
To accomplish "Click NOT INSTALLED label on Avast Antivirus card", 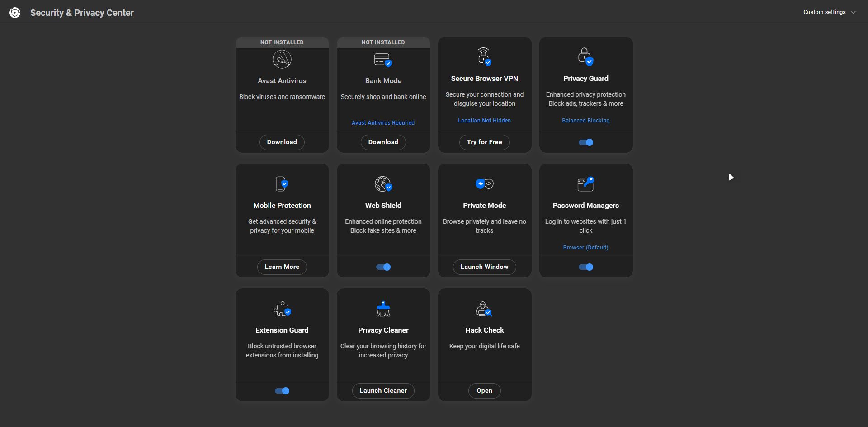I will (282, 42).
